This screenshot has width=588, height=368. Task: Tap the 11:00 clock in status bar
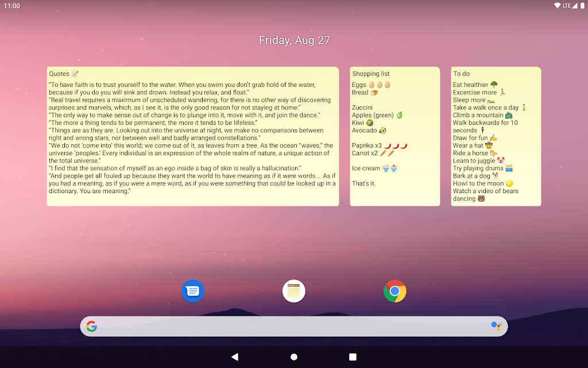tap(11, 6)
